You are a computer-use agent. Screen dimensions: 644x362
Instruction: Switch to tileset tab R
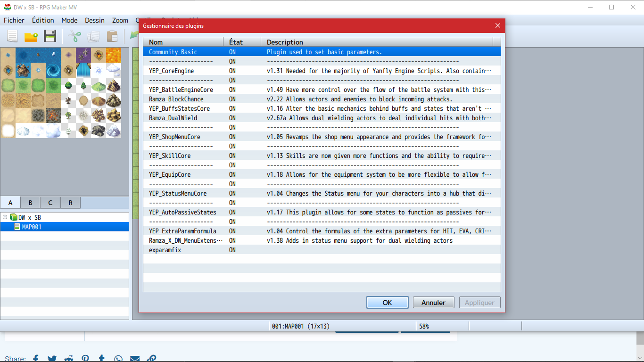[x=71, y=203]
